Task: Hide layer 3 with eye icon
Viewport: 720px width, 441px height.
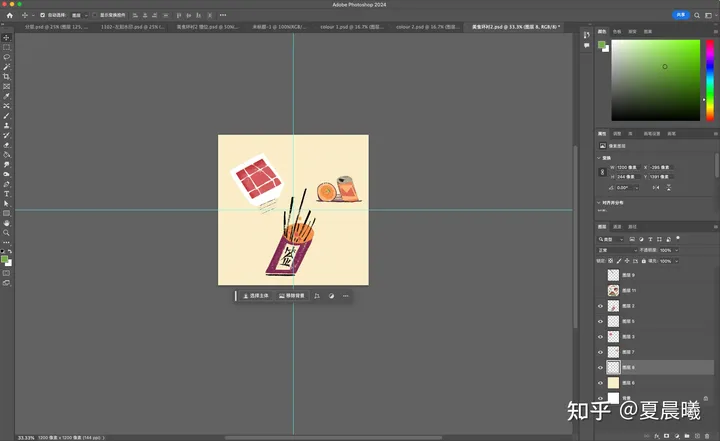Action: pos(600,337)
